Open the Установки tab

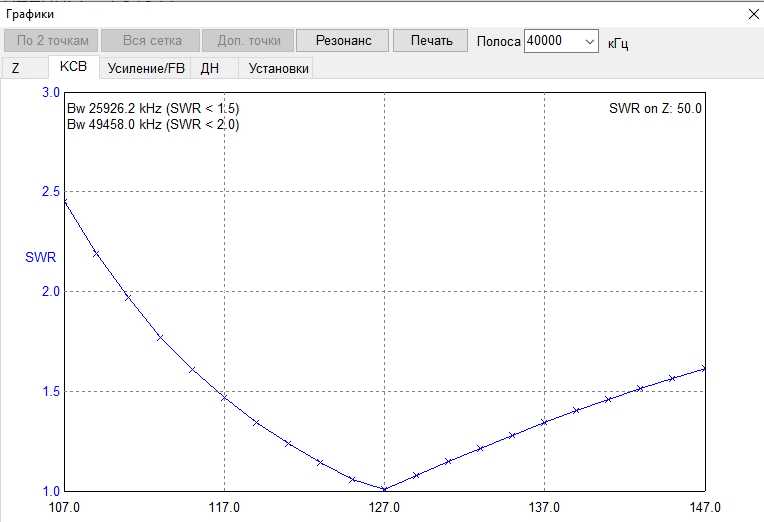pos(278,68)
